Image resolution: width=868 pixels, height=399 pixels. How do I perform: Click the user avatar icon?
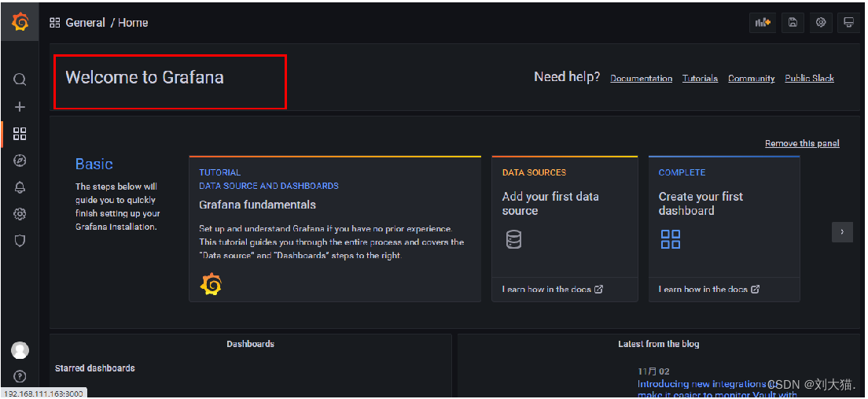click(x=20, y=350)
